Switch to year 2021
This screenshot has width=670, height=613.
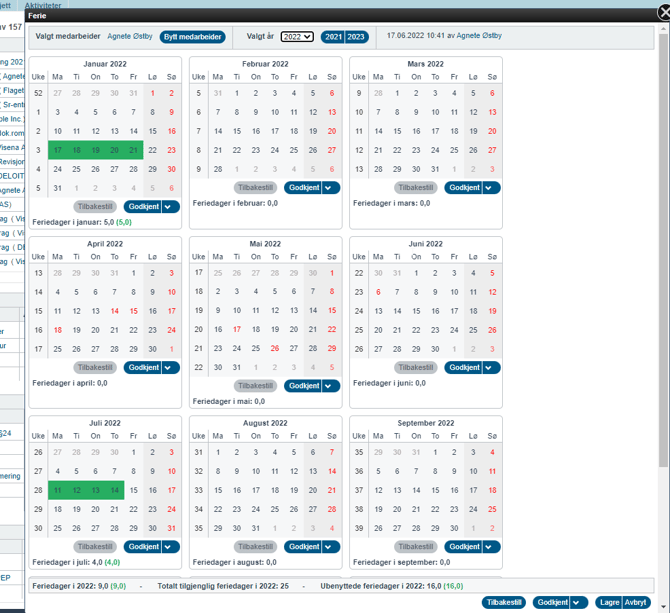pyautogui.click(x=333, y=37)
